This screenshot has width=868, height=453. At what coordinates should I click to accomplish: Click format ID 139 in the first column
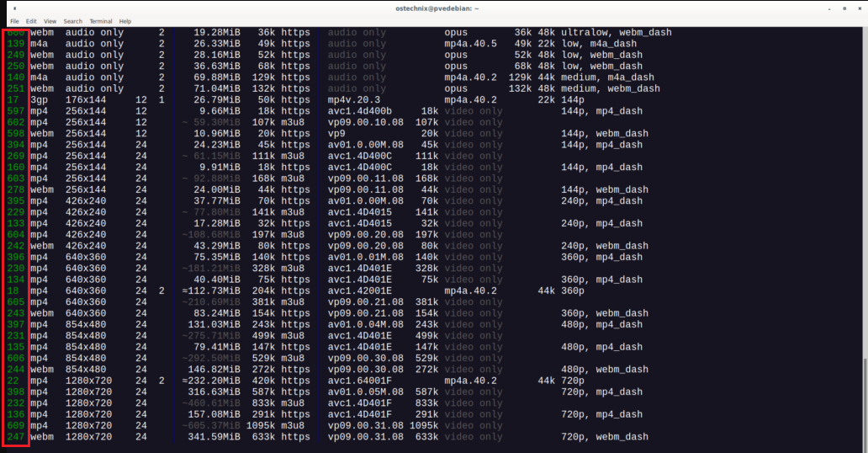pos(15,44)
